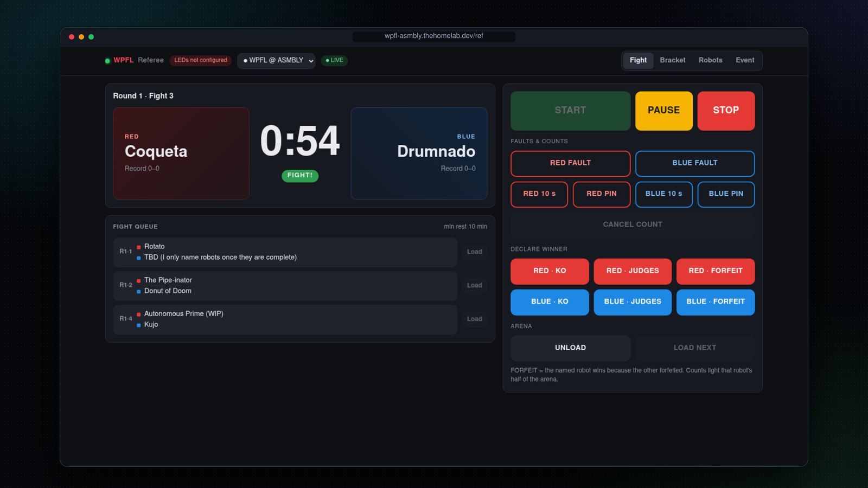Click the 0:54 match timer
868x488 pixels.
click(300, 142)
